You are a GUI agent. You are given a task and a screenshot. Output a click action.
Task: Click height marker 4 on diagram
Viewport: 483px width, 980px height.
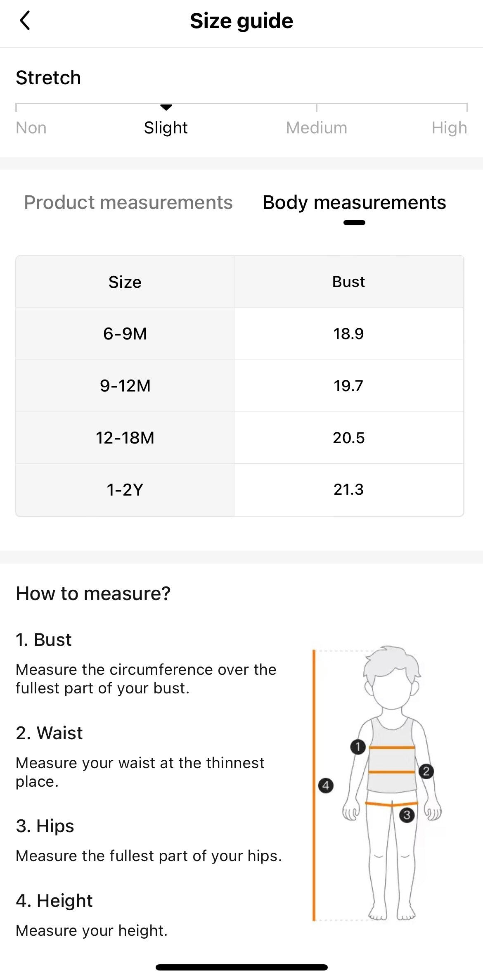[326, 785]
